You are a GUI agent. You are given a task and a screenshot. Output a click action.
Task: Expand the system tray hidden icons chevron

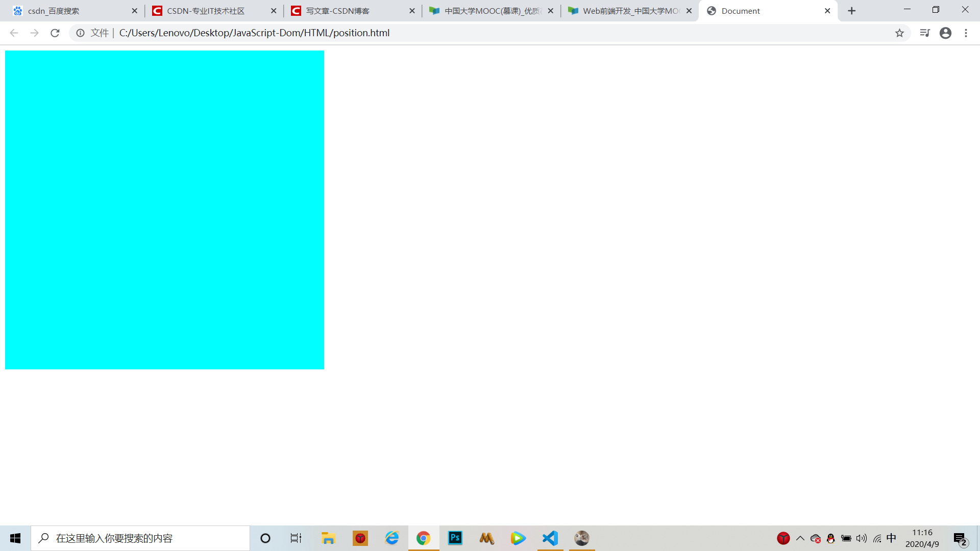pyautogui.click(x=800, y=538)
